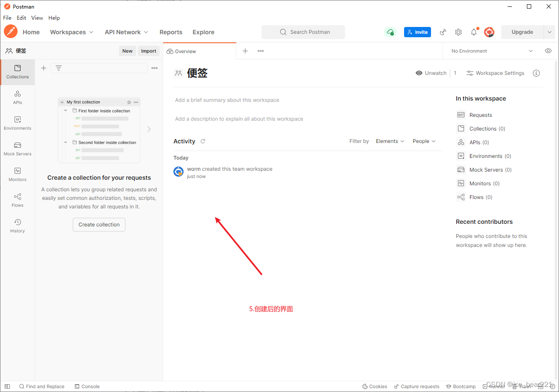Open the Mock Servers sidebar tab

(x=18, y=149)
